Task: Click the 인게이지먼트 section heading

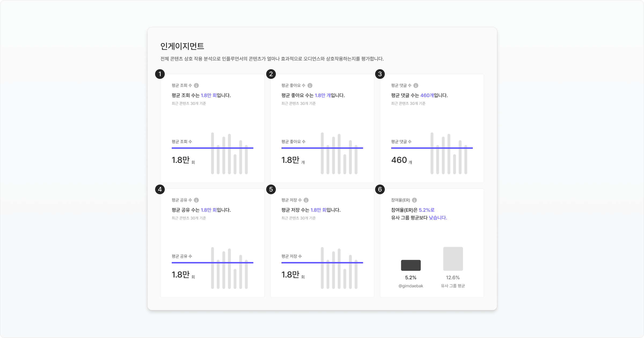Action: click(x=182, y=46)
